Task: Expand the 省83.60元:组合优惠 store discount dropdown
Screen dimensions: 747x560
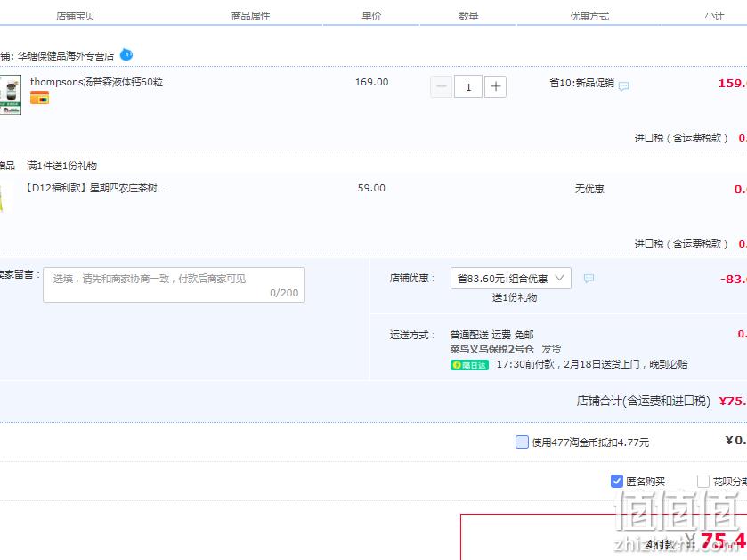Action: [x=511, y=278]
